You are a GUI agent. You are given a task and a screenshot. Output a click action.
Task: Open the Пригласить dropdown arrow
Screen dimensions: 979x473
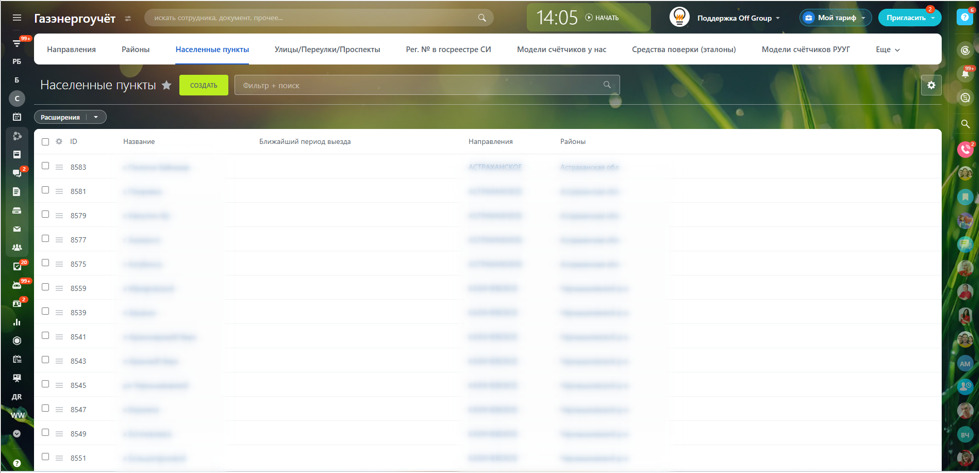(x=932, y=18)
